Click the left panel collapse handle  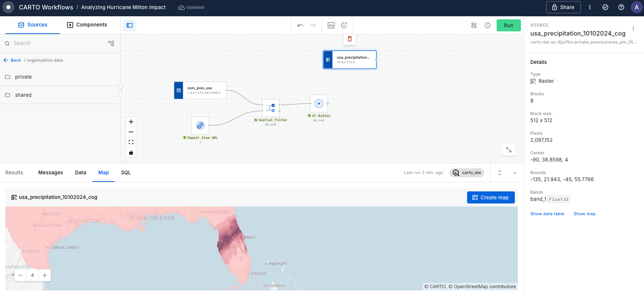120,90
